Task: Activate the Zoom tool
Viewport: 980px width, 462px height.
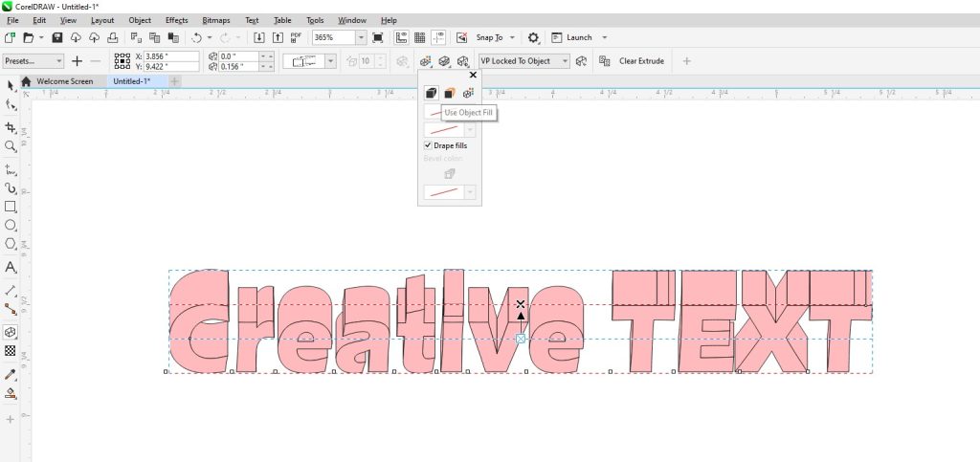Action: 11,146
